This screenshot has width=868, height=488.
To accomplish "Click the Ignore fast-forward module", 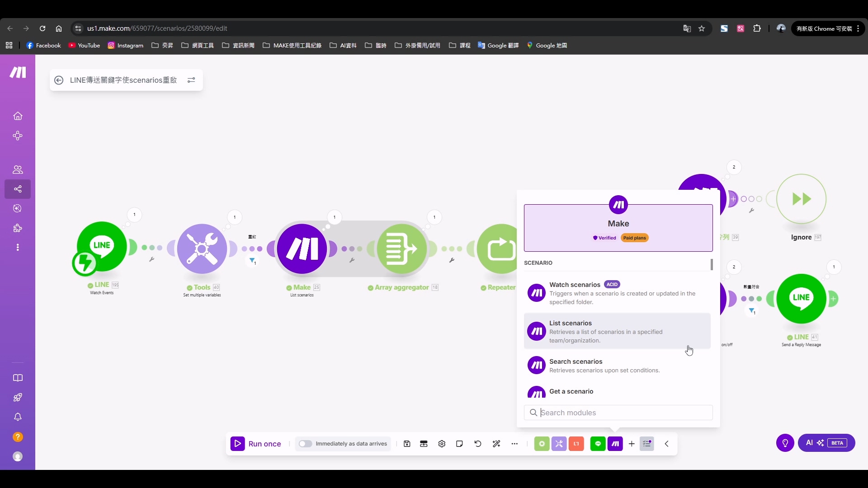I will pos(802,199).
